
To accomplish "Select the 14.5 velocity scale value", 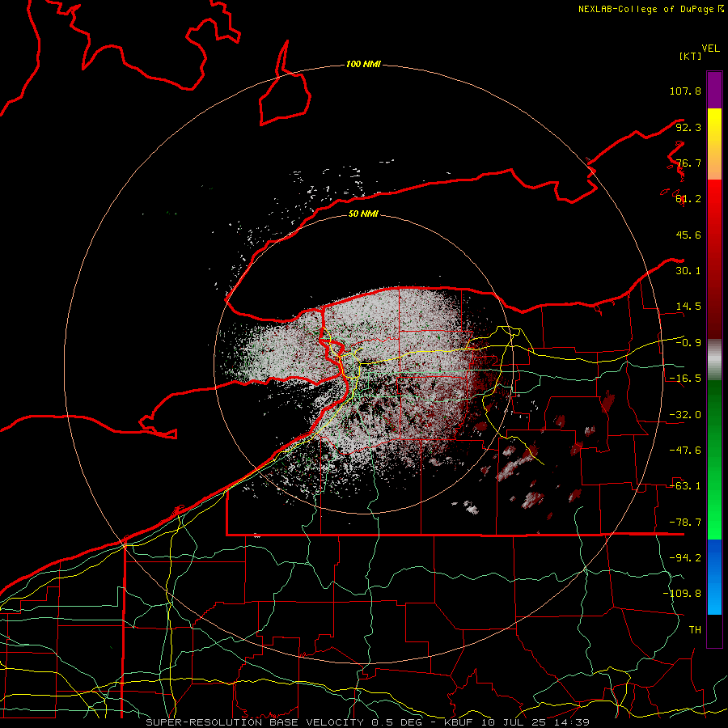I will point(688,307).
